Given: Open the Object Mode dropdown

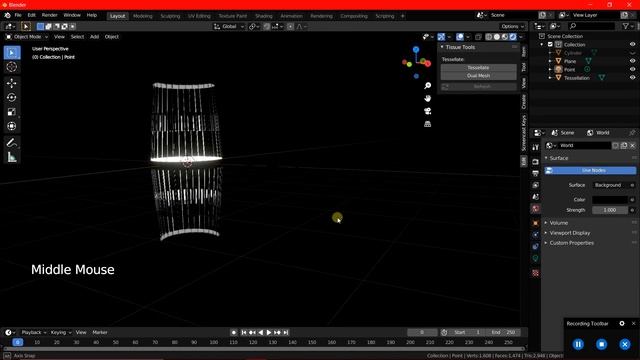Looking at the screenshot, I should pos(27,37).
